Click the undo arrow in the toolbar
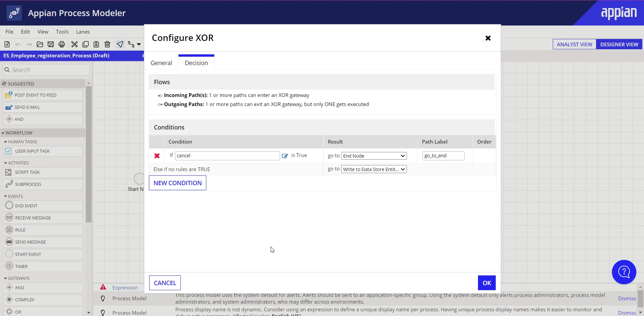This screenshot has width=644, height=316. [x=18, y=44]
